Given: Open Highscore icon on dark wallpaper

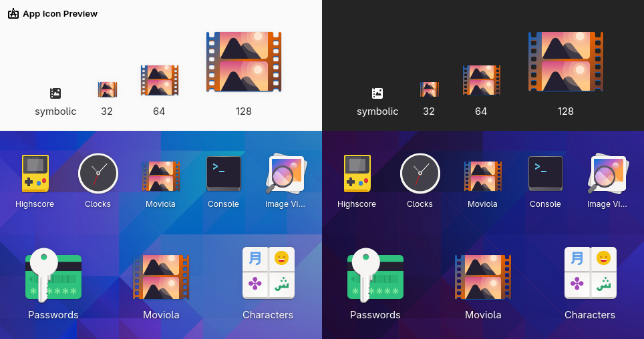Looking at the screenshot, I should coord(357,174).
